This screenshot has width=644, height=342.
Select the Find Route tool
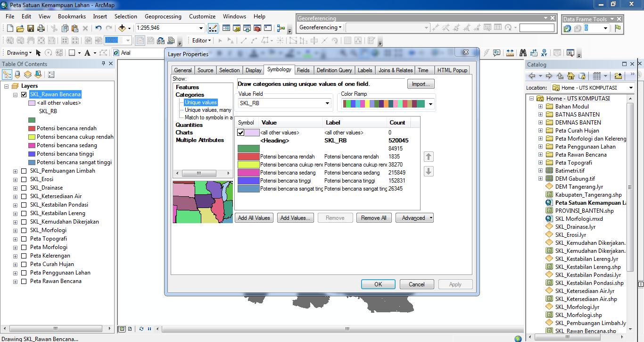point(534,53)
